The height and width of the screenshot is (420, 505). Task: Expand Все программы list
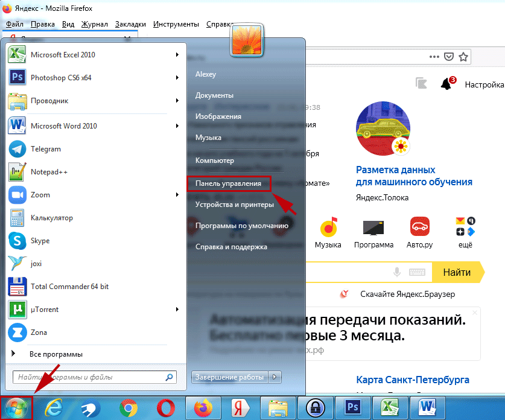tap(56, 354)
